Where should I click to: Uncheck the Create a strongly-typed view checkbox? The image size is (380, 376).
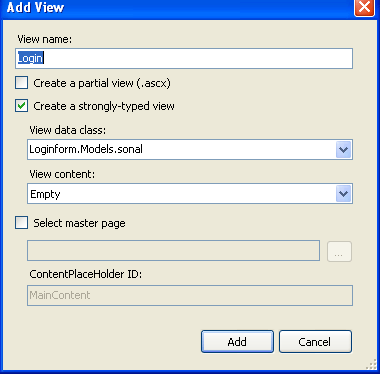pos(21,106)
